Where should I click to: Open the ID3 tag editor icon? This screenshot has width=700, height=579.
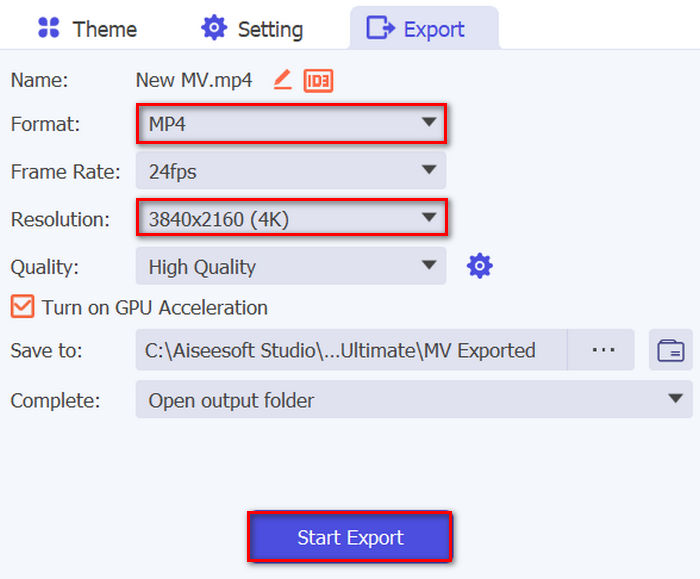[x=318, y=81]
